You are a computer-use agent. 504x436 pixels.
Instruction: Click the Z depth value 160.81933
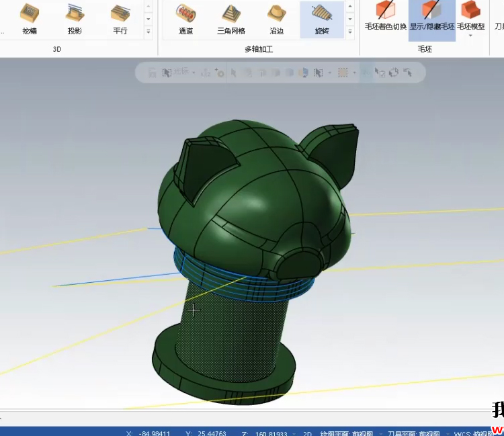click(x=271, y=433)
